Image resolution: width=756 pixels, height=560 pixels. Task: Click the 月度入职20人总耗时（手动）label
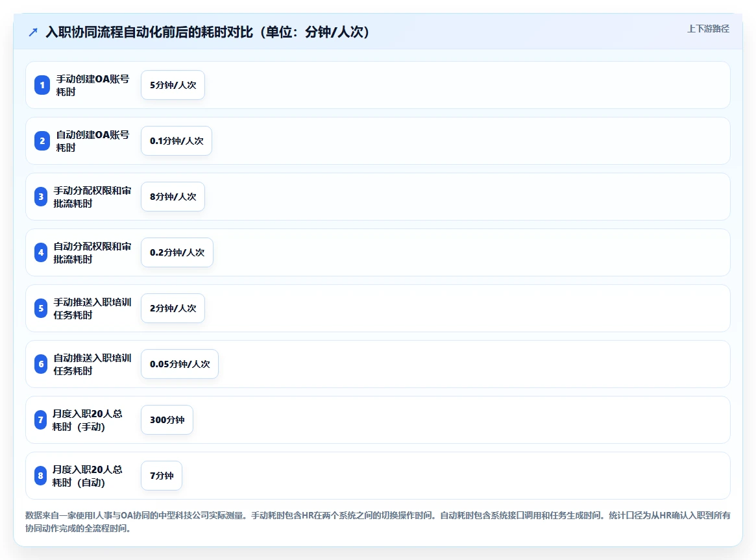tap(87, 420)
